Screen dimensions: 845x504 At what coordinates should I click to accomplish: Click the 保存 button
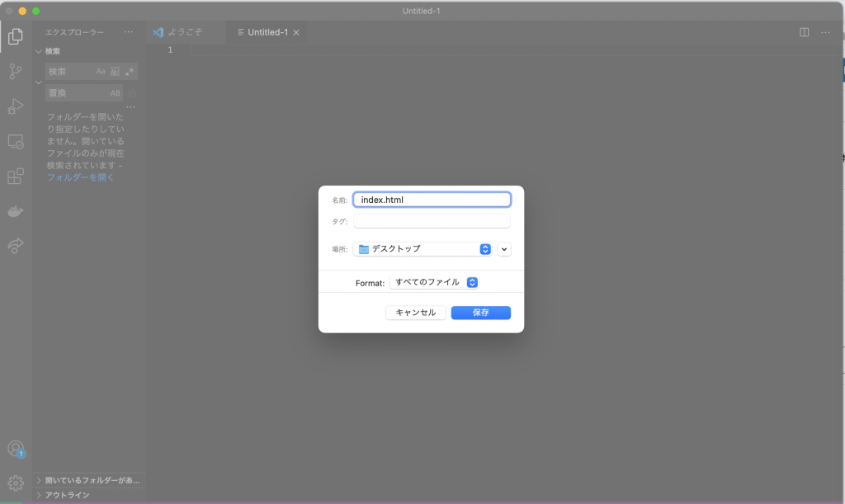click(x=480, y=313)
